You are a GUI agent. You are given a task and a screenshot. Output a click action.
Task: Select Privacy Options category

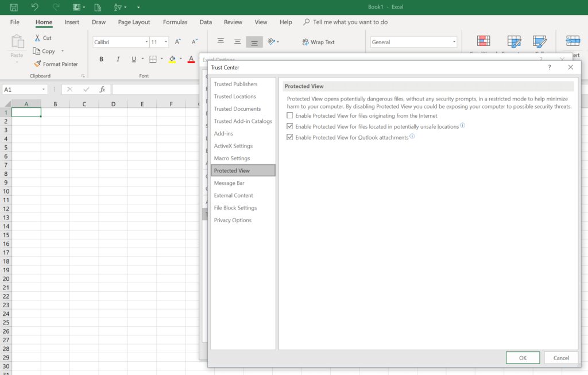[243, 220]
